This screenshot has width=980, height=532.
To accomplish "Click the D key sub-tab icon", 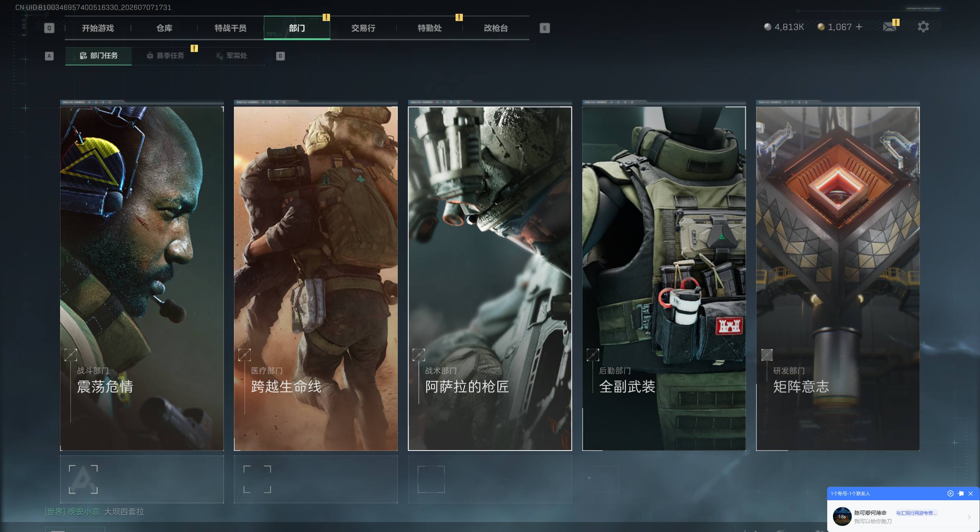I will point(280,56).
